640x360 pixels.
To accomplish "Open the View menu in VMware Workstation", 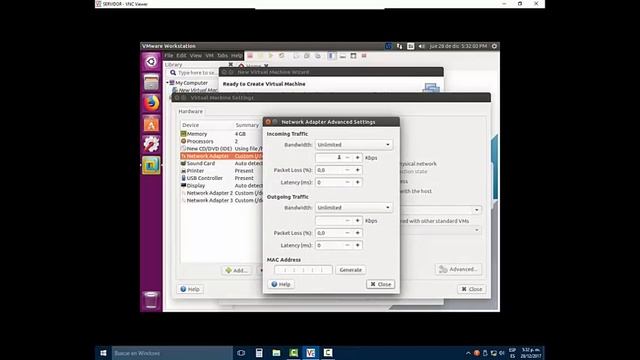I will point(196,56).
